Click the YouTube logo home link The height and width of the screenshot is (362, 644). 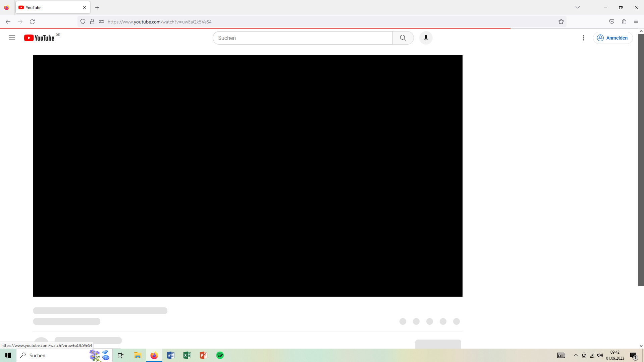tap(39, 38)
